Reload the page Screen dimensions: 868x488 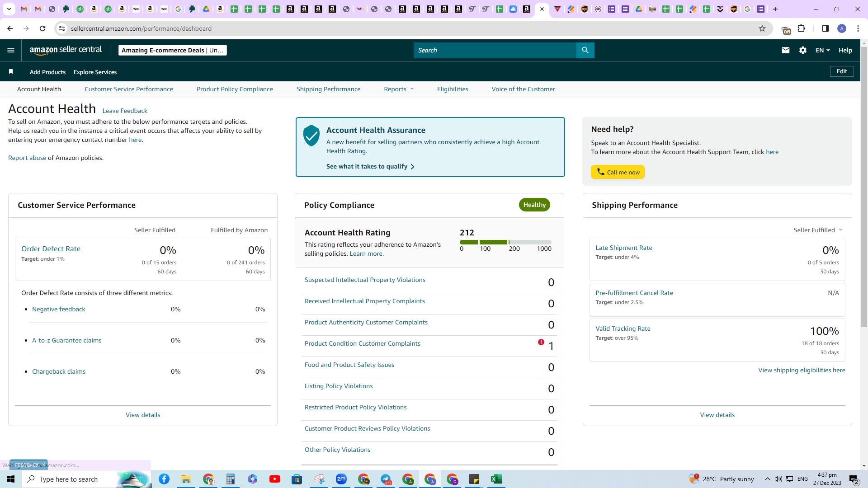point(42,28)
